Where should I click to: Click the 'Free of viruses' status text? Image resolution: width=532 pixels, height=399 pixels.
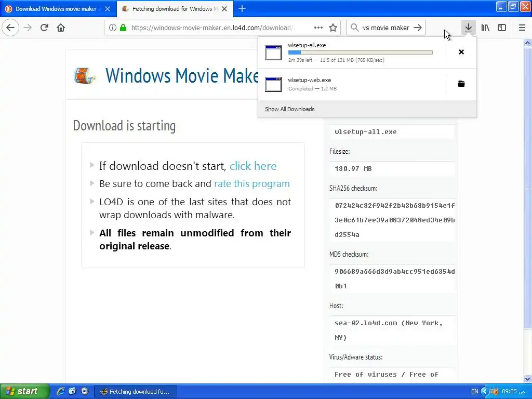[386, 374]
